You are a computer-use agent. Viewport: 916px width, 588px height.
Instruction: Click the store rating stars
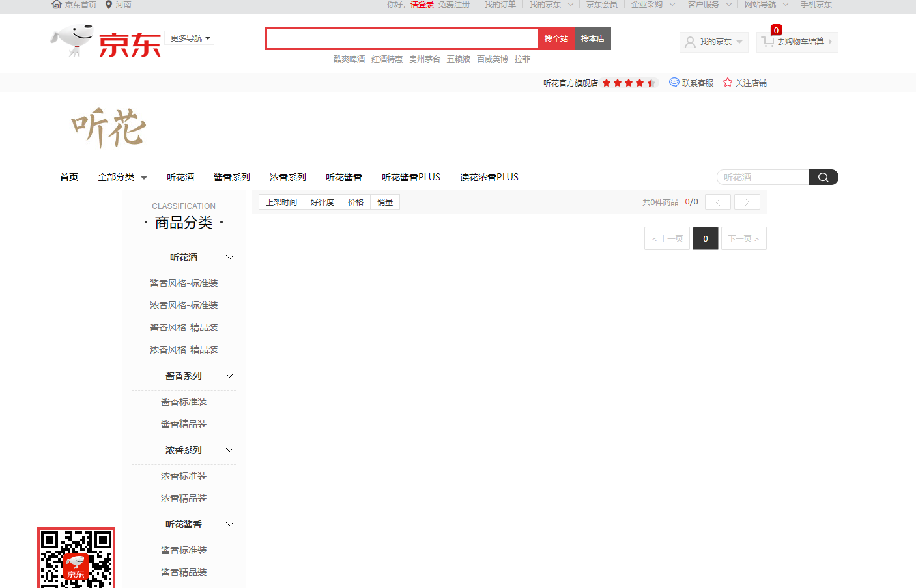pyautogui.click(x=629, y=83)
